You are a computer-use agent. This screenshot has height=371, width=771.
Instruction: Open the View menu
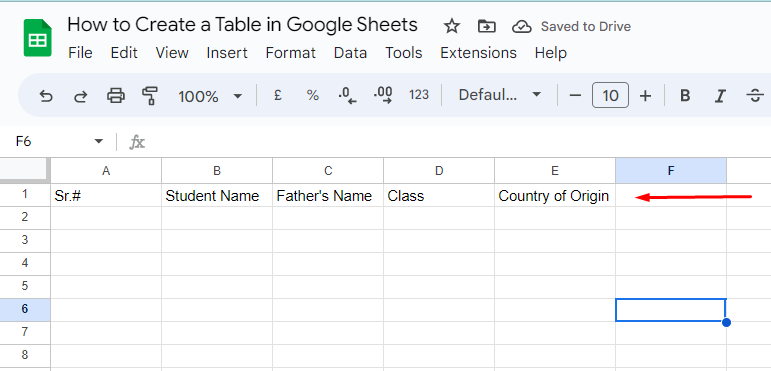(172, 53)
